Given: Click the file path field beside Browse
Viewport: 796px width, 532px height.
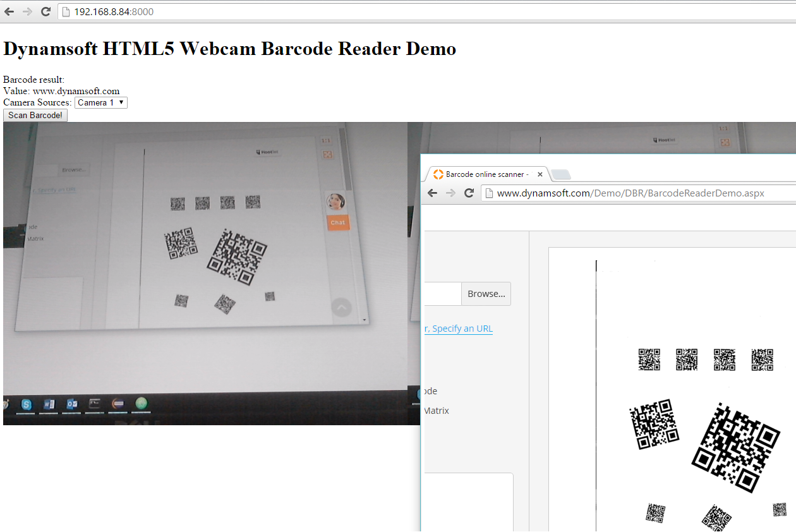Looking at the screenshot, I should [x=442, y=294].
